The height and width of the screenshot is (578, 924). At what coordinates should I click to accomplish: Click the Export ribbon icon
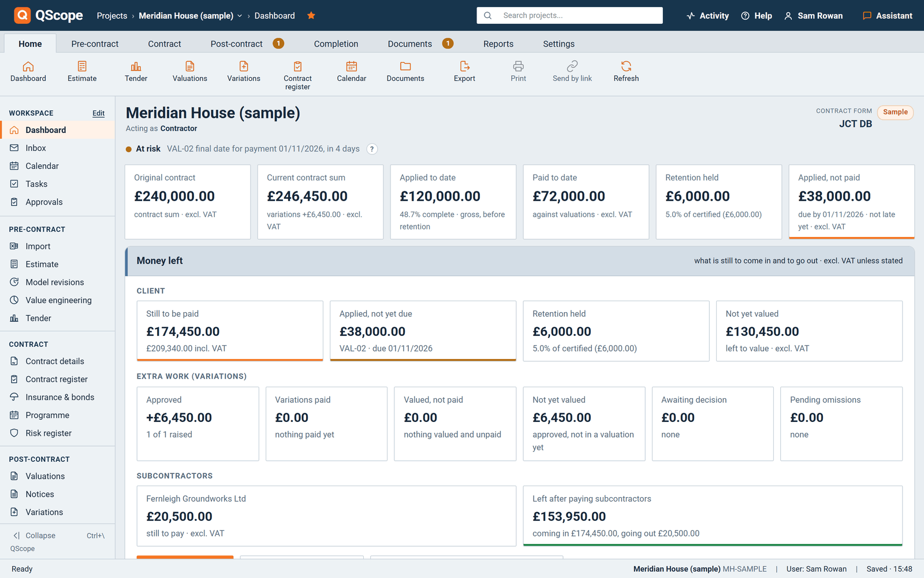coord(464,72)
